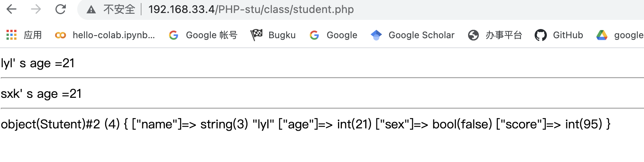This screenshot has height=162, width=644.
Task: Open the hello-colab.ipynb bookmark
Action: [114, 35]
